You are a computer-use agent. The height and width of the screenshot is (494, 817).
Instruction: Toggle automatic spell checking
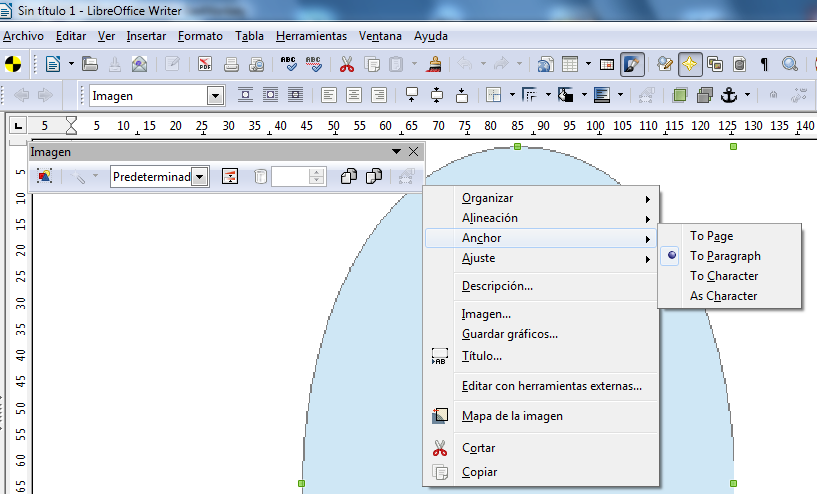313,65
